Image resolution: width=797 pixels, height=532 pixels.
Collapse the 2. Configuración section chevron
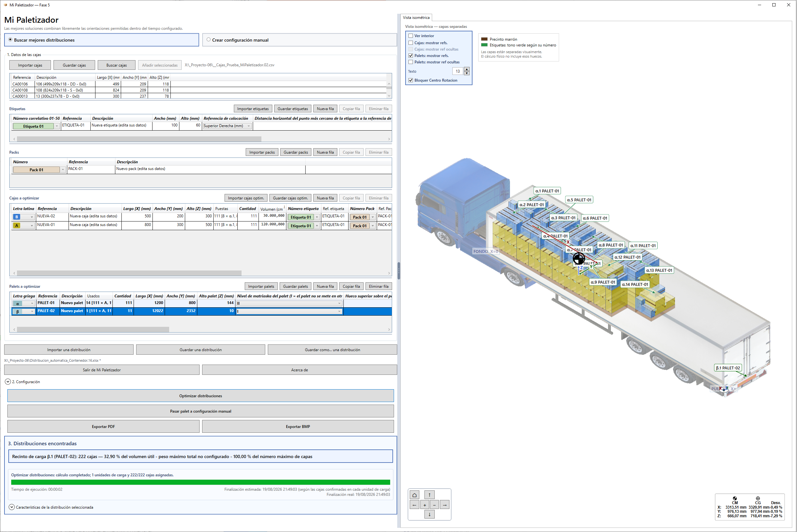click(8, 382)
